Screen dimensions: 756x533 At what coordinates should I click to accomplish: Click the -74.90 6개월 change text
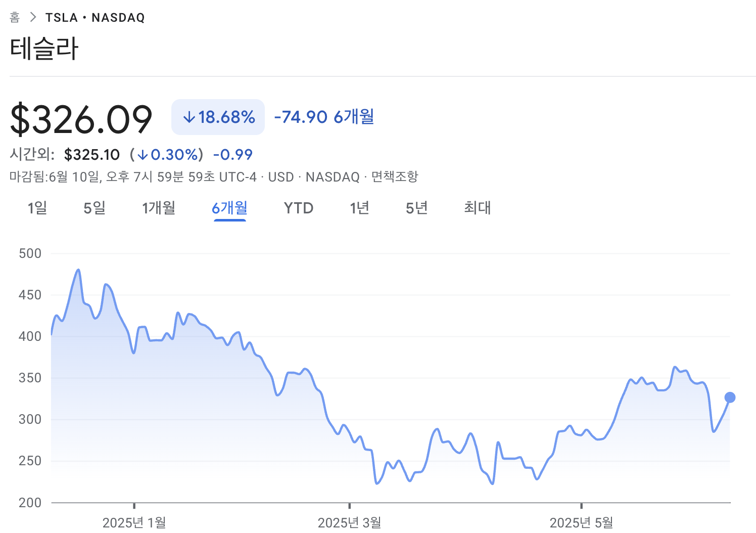tap(324, 117)
